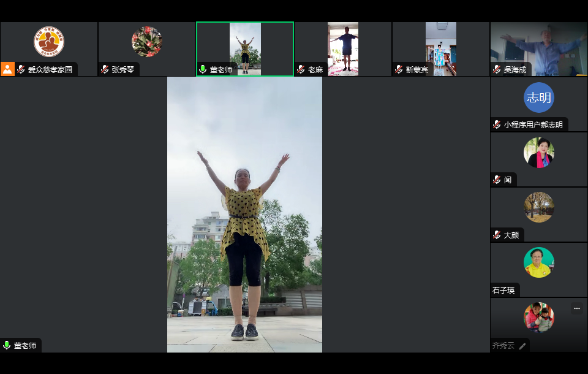The image size is (588, 374).
Task: Click the muted mic icon for 张秀琴
Action: (105, 70)
